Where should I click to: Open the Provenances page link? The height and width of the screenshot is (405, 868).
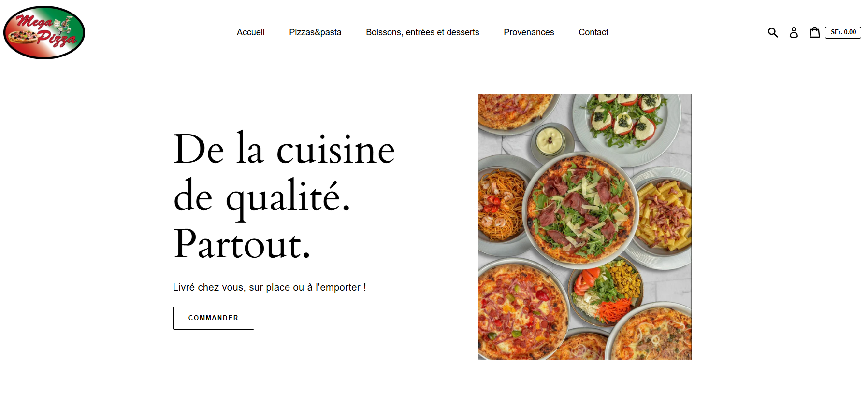(529, 32)
